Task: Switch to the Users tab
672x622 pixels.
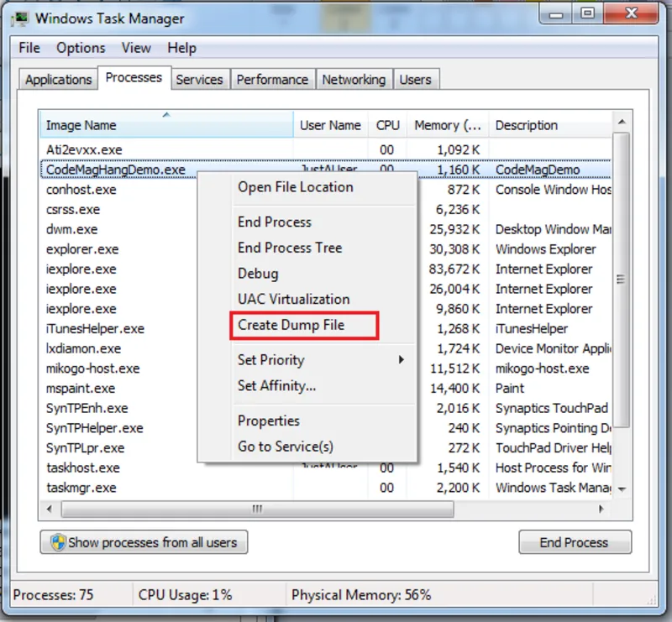Action: (x=415, y=79)
